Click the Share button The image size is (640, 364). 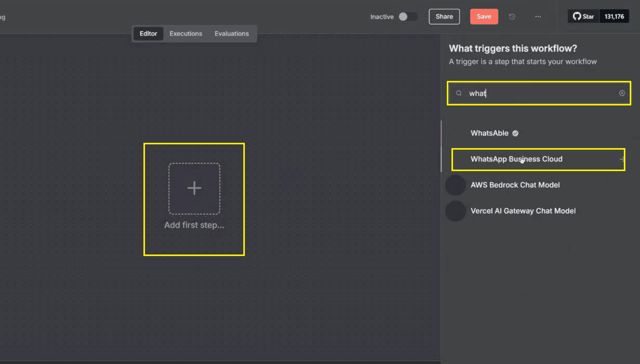(x=444, y=16)
